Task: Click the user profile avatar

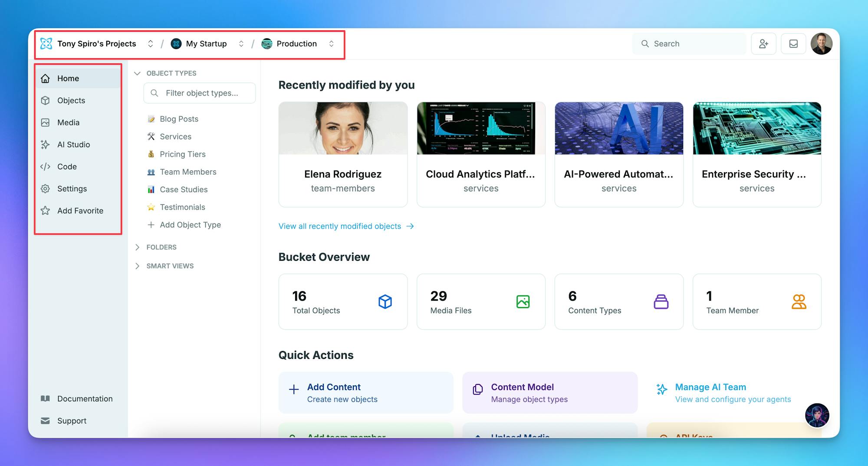Action: click(x=821, y=44)
